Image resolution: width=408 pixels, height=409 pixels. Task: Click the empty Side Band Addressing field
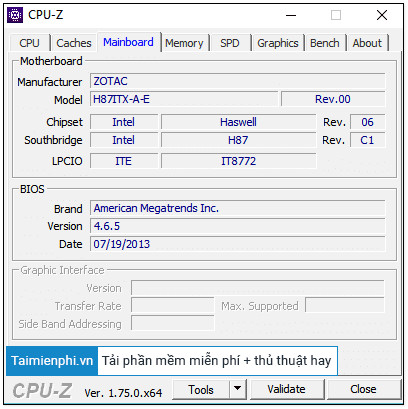173,324
